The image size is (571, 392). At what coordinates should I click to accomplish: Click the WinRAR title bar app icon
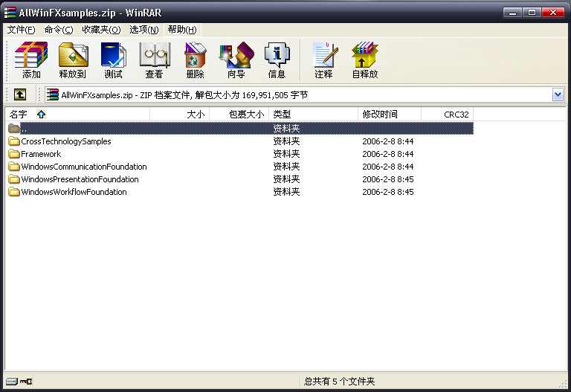click(10, 13)
